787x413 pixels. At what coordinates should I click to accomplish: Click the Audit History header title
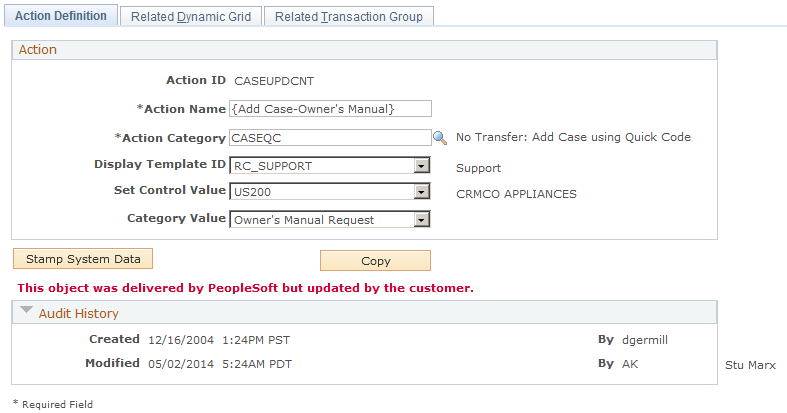79,314
